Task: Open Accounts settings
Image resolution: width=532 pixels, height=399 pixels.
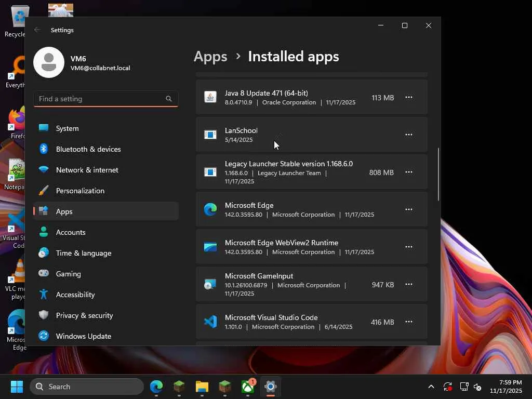Action: pyautogui.click(x=106, y=232)
